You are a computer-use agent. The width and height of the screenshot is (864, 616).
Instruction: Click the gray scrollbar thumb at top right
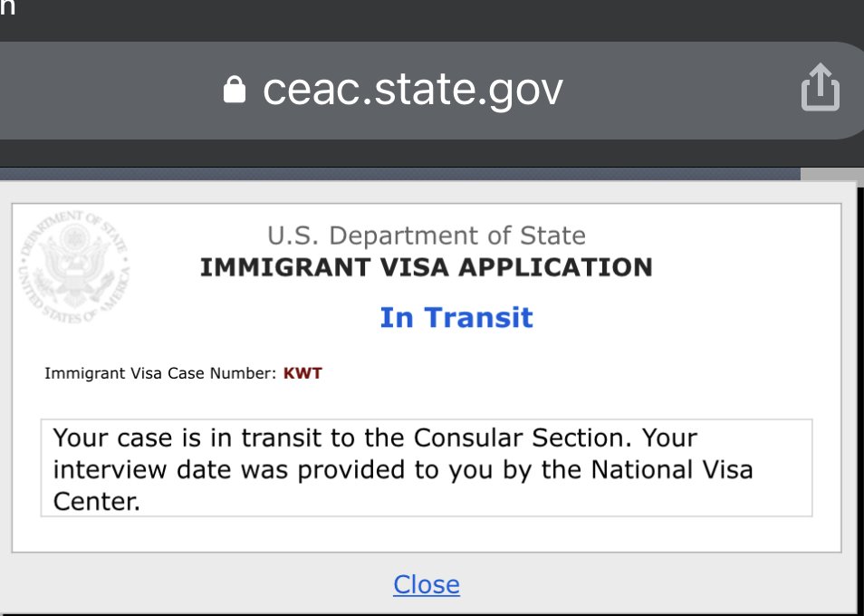(x=832, y=175)
